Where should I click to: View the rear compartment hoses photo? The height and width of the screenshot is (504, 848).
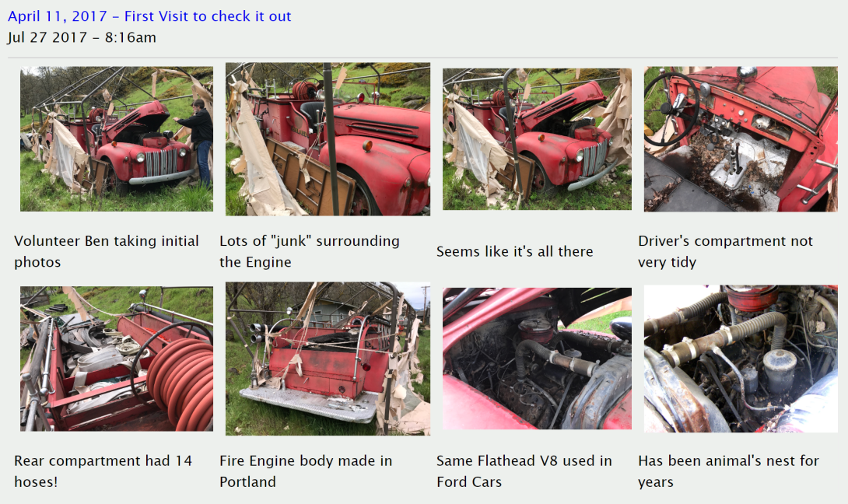116,359
